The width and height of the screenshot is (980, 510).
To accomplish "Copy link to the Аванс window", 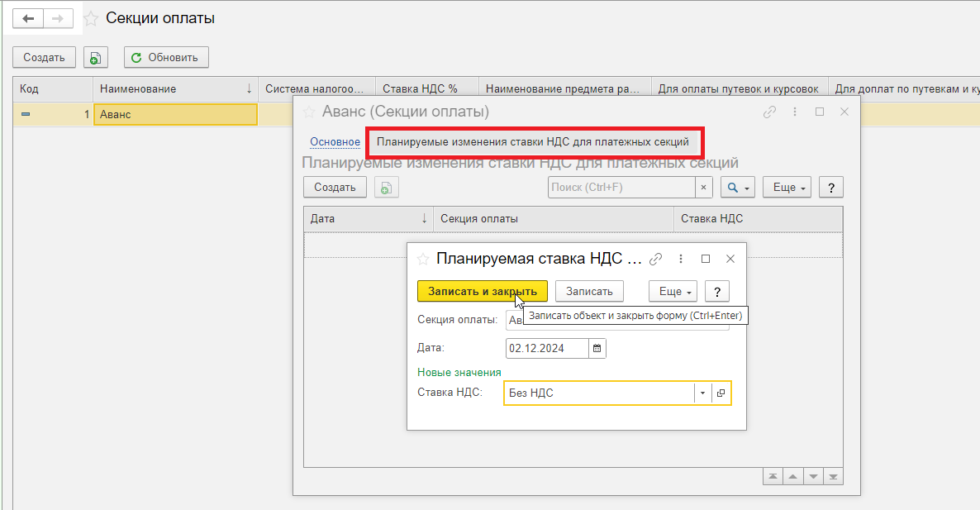I will pos(769,112).
